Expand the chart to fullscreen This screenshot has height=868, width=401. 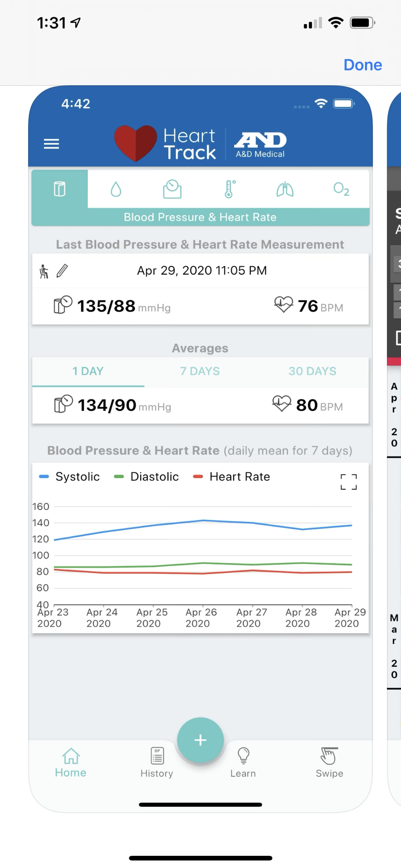pos(348,481)
